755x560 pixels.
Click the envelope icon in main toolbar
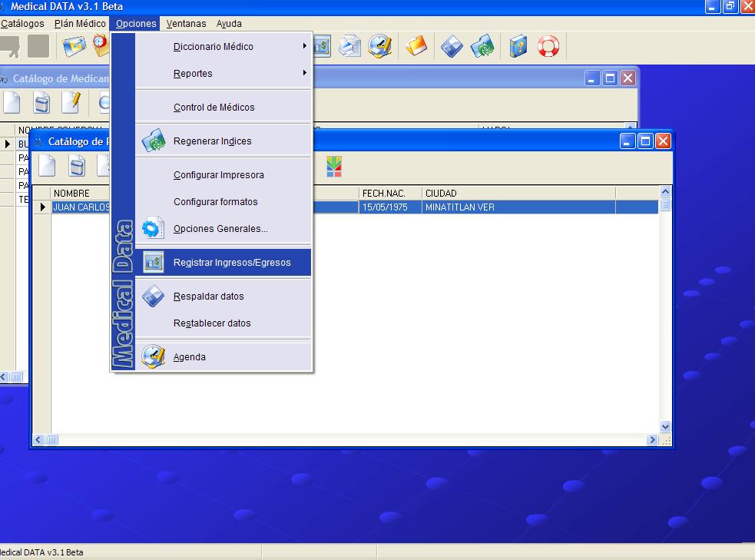pyautogui.click(x=75, y=46)
